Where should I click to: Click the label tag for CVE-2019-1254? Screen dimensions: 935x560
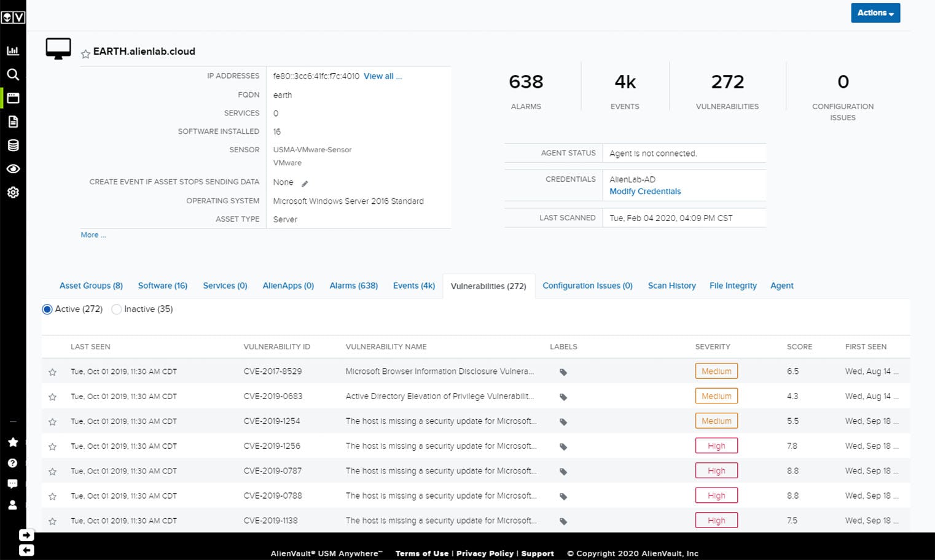pyautogui.click(x=563, y=422)
